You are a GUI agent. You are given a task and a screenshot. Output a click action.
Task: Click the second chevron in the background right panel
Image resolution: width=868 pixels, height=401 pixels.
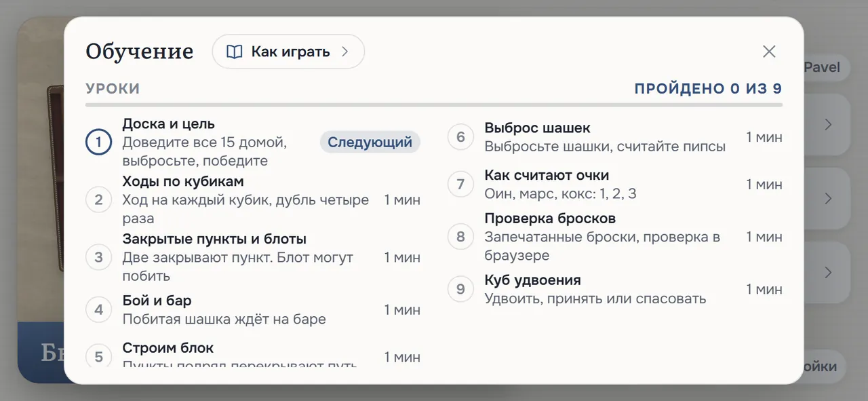[x=828, y=199]
